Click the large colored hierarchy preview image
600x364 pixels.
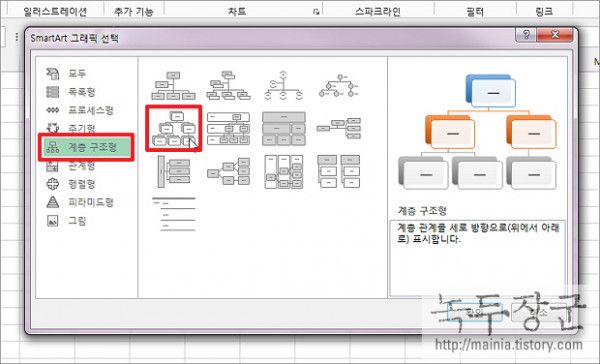tap(478, 132)
